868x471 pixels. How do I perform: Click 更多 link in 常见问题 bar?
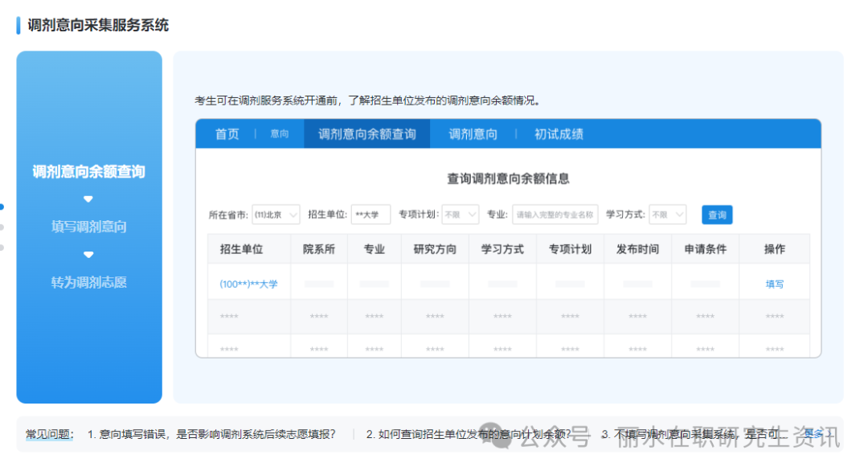pos(813,434)
